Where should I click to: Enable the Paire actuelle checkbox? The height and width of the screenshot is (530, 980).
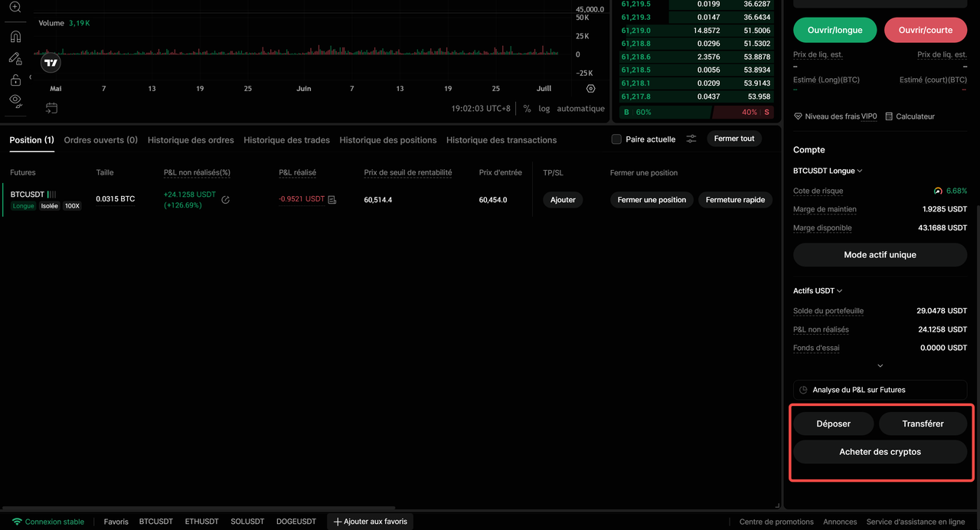(616, 139)
